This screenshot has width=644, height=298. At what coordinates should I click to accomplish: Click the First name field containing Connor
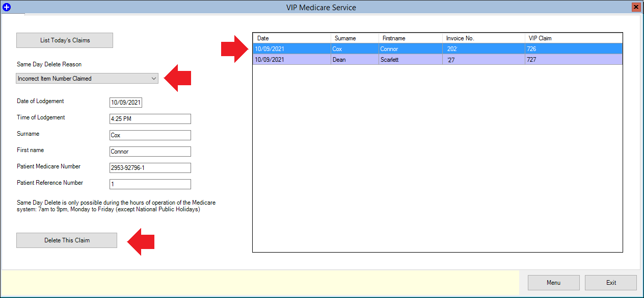(150, 152)
